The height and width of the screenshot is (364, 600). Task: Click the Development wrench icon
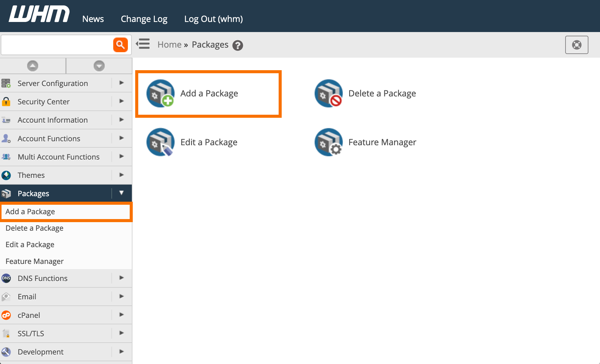6,352
